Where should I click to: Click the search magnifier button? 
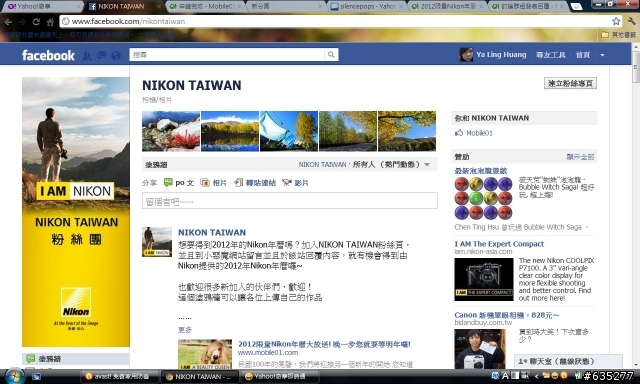(331, 55)
